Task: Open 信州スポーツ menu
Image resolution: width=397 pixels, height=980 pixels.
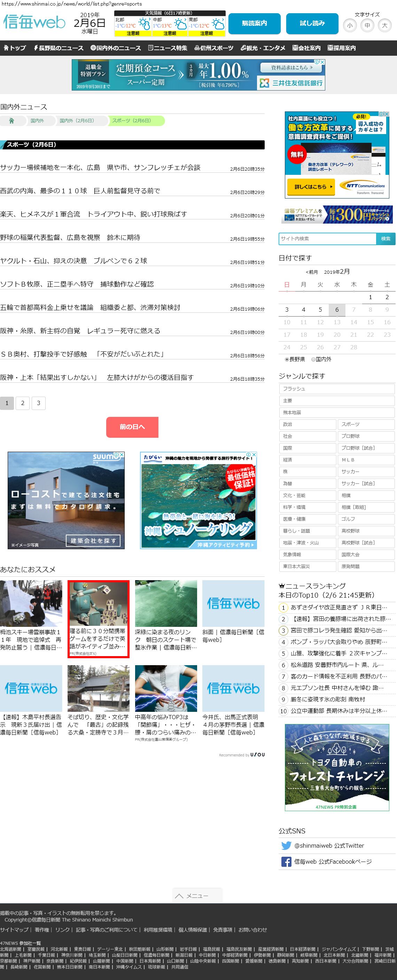Action: 214,48
